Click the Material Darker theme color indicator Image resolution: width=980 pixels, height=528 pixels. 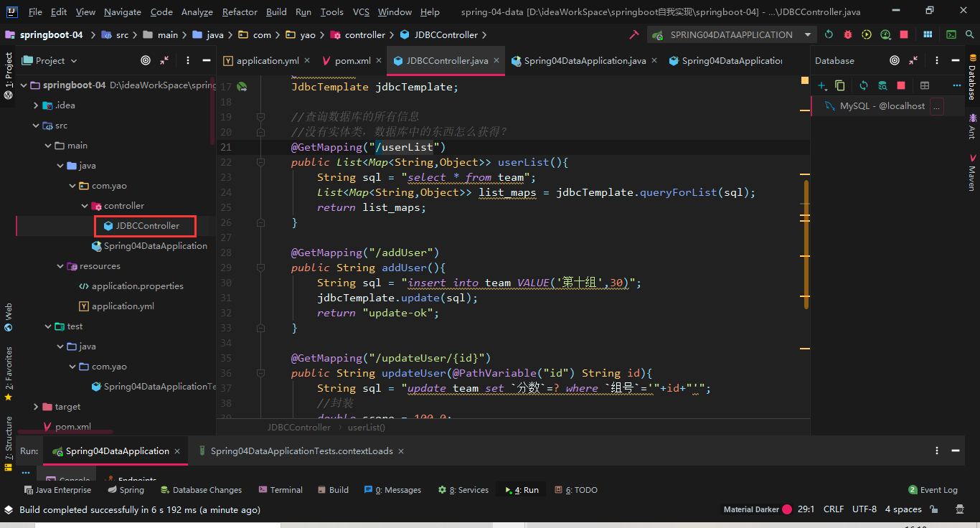tap(787, 509)
